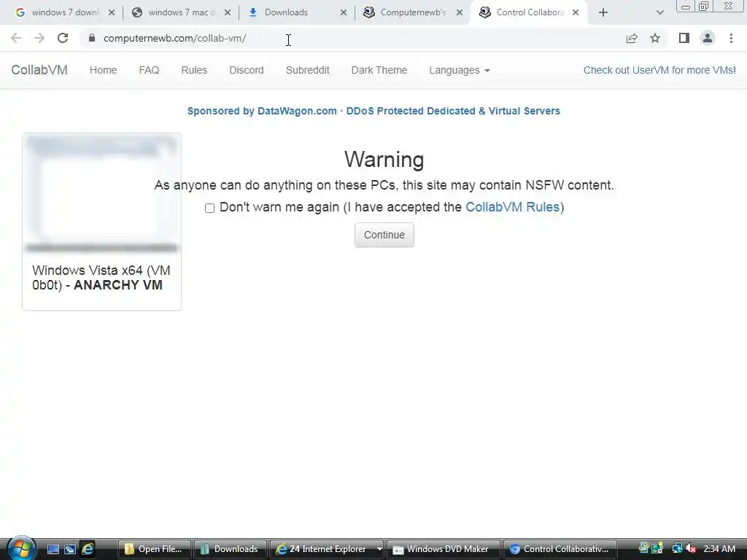Open Control Collaborativ... Chrome taskbar button
This screenshot has height=560, width=747.
(x=560, y=549)
